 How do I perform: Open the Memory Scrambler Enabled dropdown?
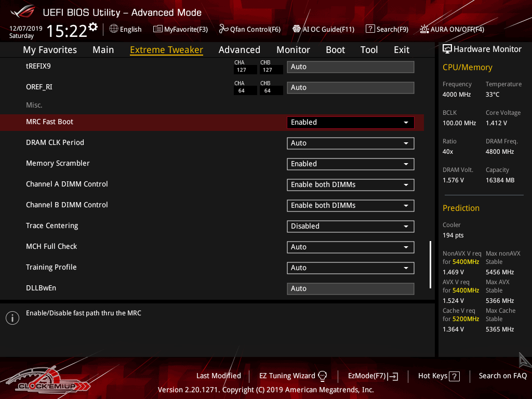click(x=350, y=164)
